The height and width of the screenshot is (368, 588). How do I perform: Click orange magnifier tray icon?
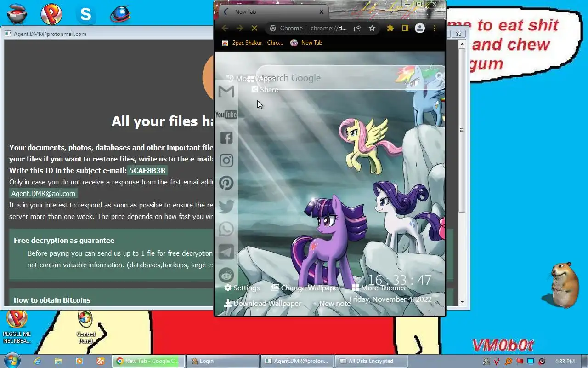pyautogui.click(x=509, y=361)
